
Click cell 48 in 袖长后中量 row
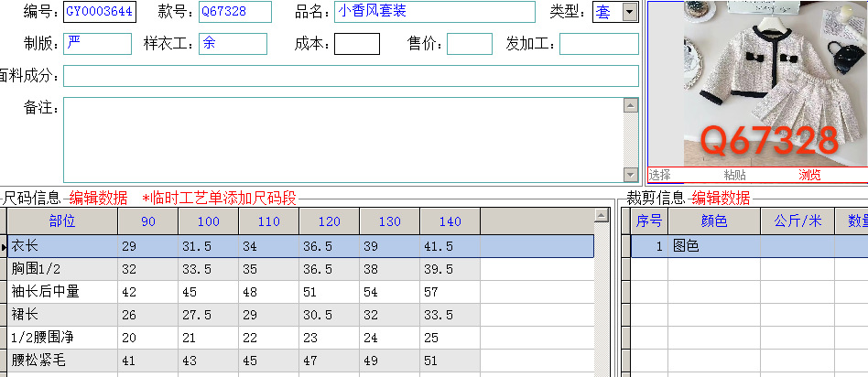tap(268, 292)
